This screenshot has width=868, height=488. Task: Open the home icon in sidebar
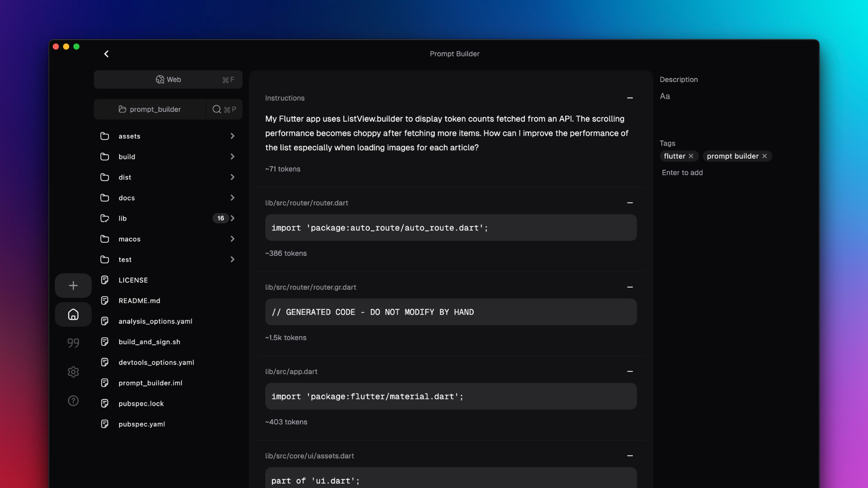coord(73,314)
